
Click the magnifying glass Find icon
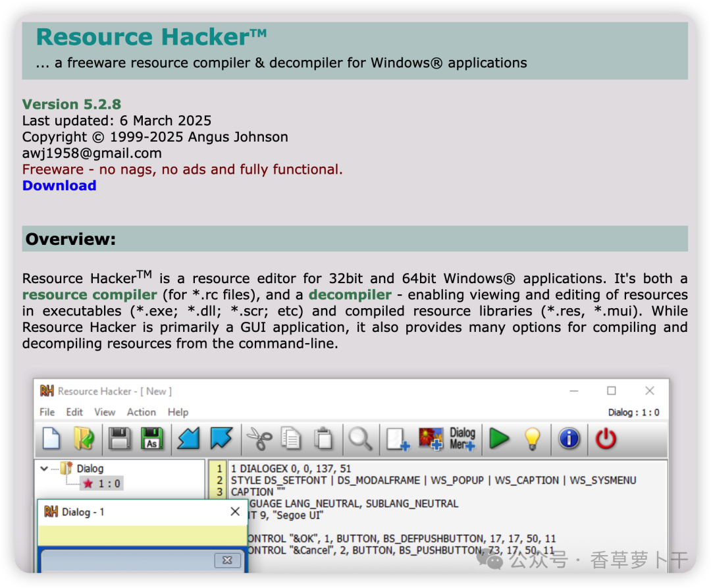[x=361, y=439]
